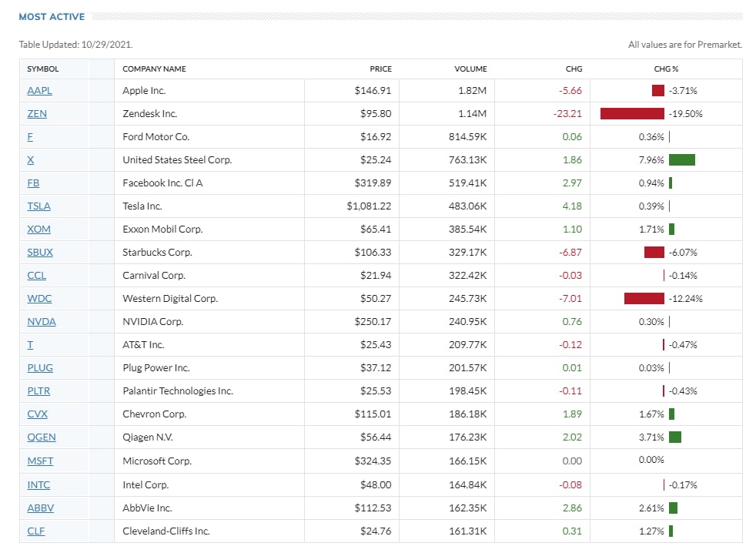Click the -6.07% change percent

point(683,253)
